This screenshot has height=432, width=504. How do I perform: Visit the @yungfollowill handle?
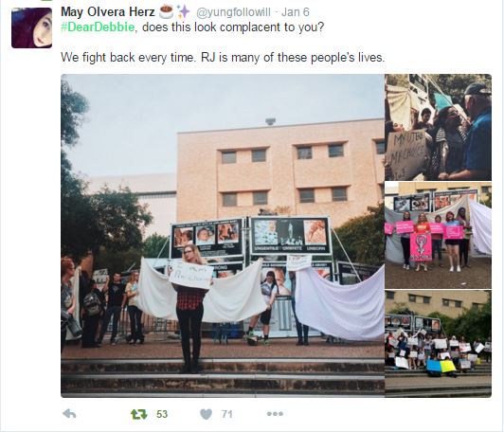(233, 12)
